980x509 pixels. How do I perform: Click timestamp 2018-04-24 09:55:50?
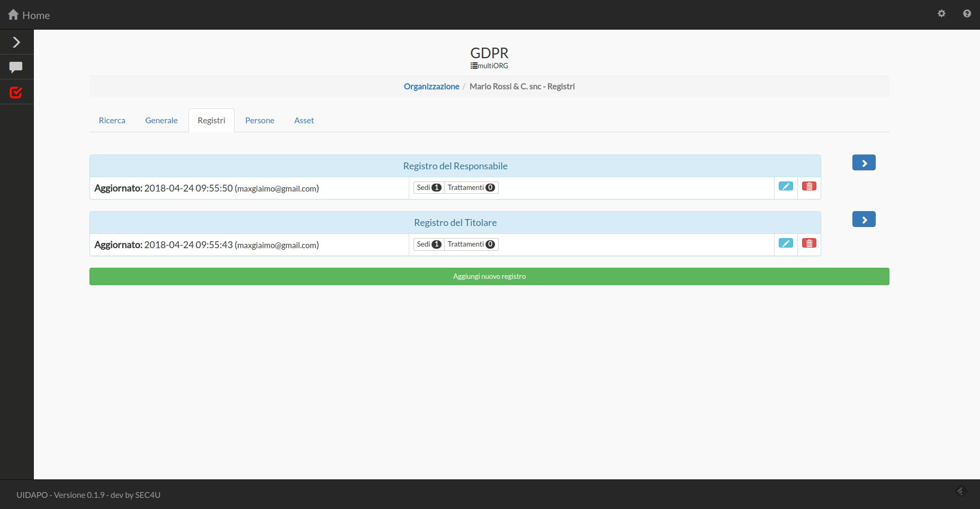tap(188, 188)
